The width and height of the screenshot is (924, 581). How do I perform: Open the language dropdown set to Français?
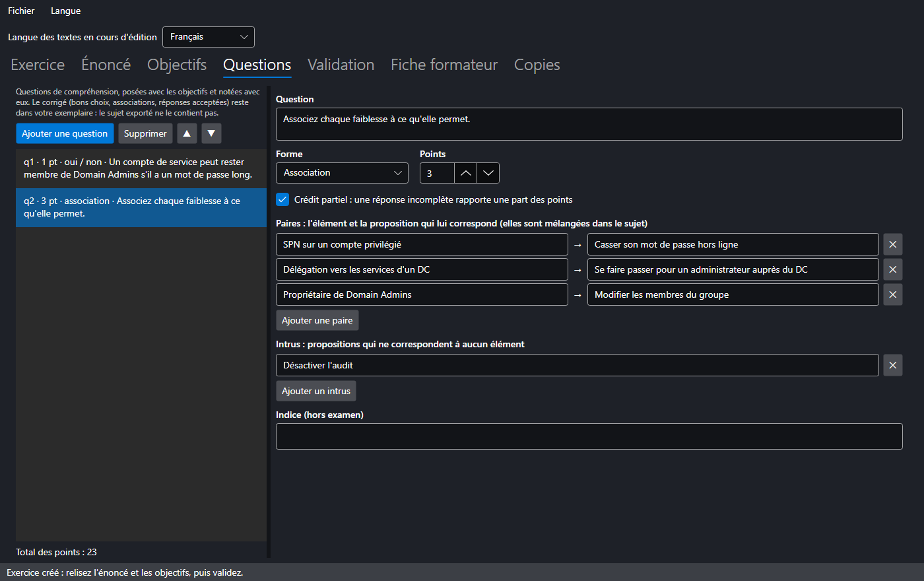click(209, 37)
